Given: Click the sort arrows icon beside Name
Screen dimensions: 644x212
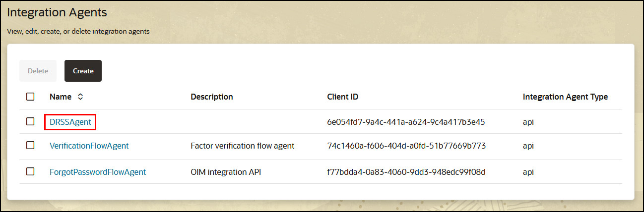Looking at the screenshot, I should [80, 97].
